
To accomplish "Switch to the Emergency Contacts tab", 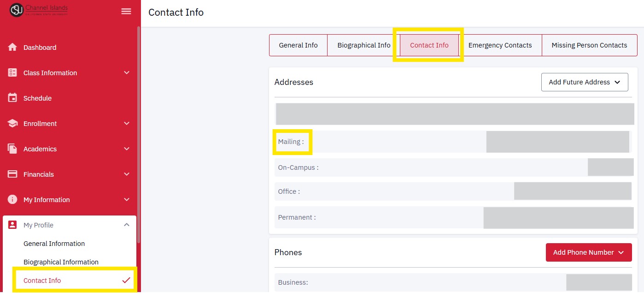I will click(500, 45).
